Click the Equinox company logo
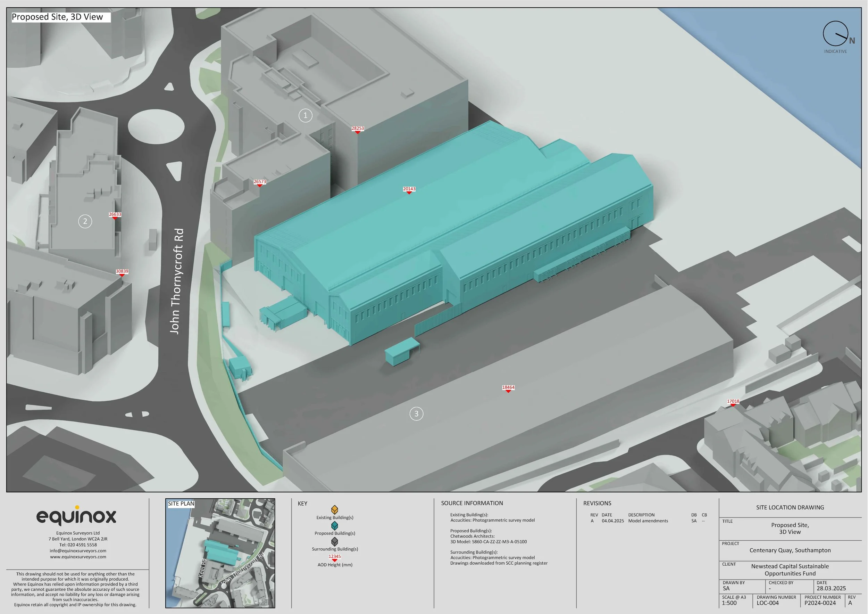Image resolution: width=868 pixels, height=614 pixels. coord(76,516)
